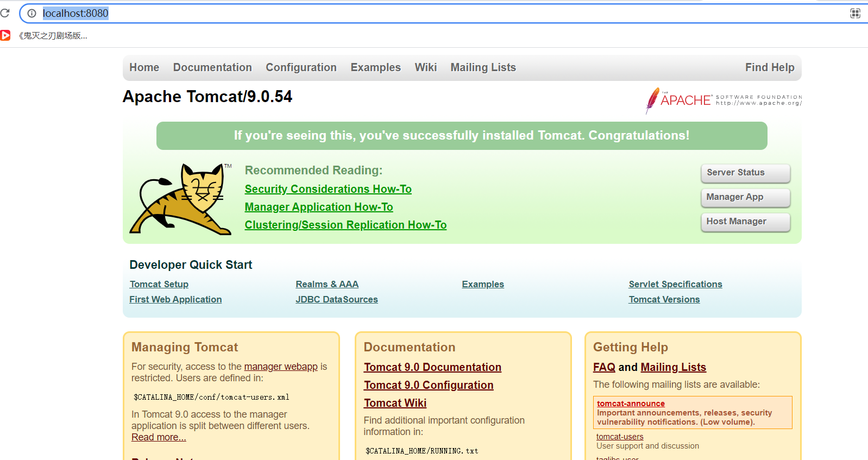The height and width of the screenshot is (460, 868).
Task: Click the Developer Quick Start heading
Action: tap(191, 265)
